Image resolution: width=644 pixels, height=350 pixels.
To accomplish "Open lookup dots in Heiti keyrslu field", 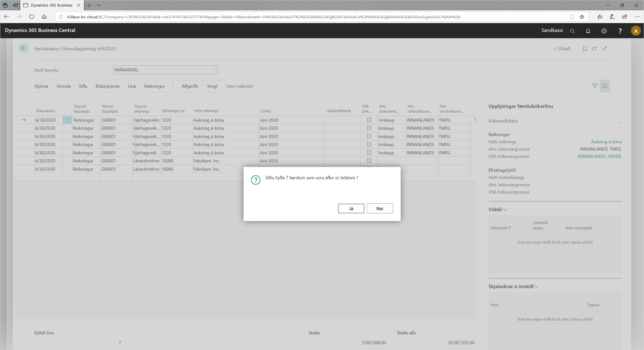I will point(213,69).
